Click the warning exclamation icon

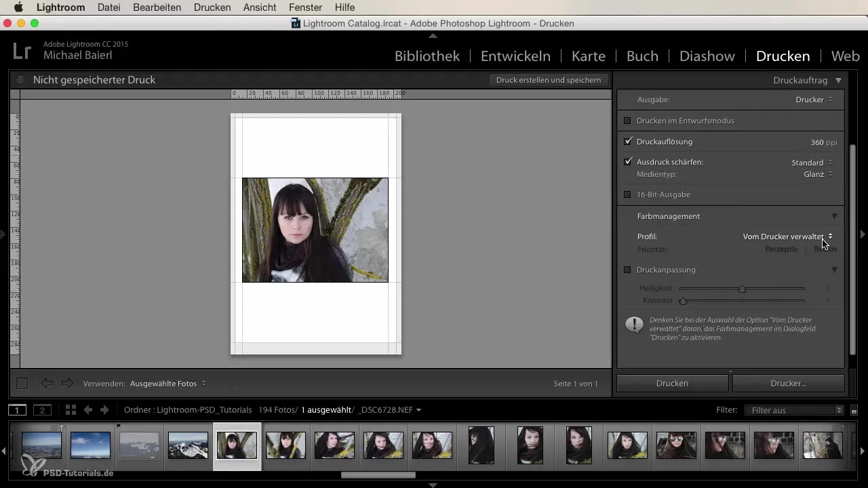(x=634, y=325)
